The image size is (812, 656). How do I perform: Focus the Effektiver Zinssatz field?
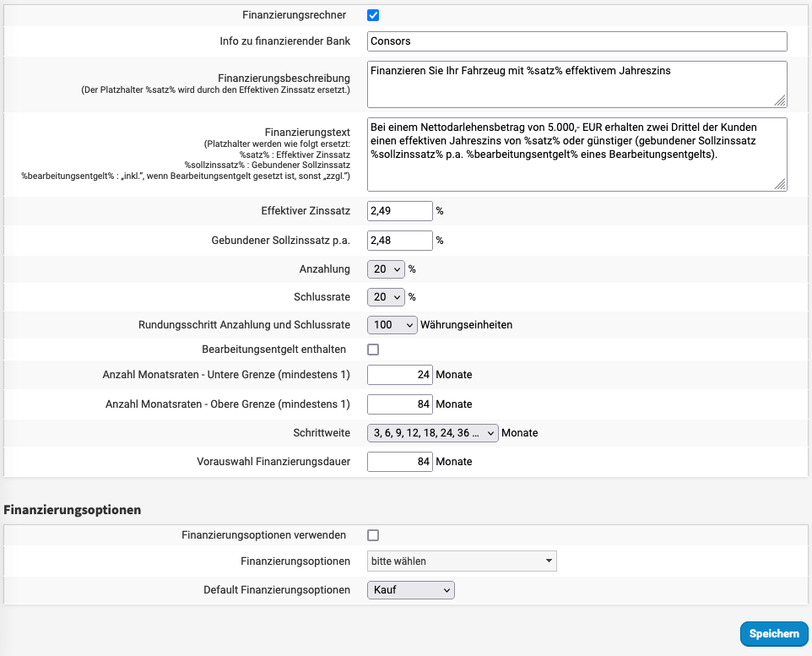tap(400, 211)
